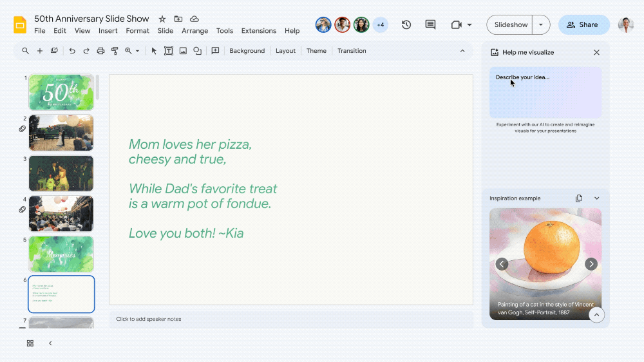Open the Arrange menu
This screenshot has height=362, width=644.
point(194,31)
